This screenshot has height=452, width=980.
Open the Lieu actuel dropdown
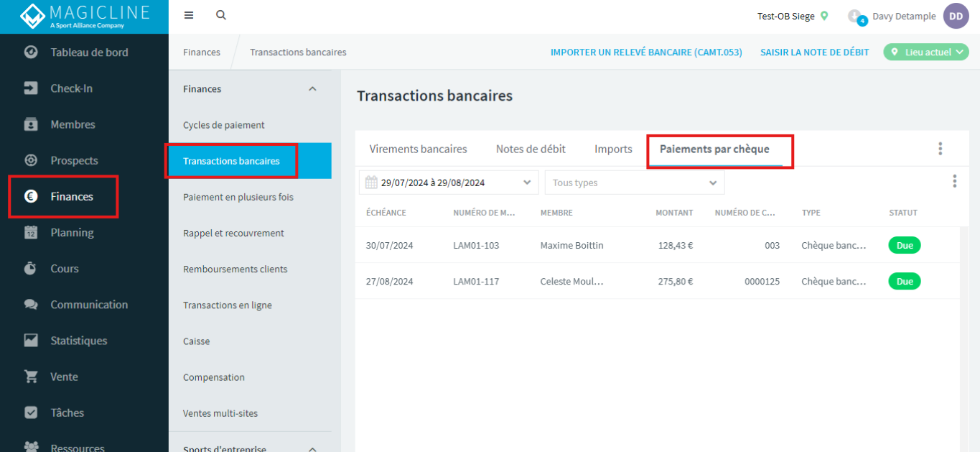tap(926, 52)
